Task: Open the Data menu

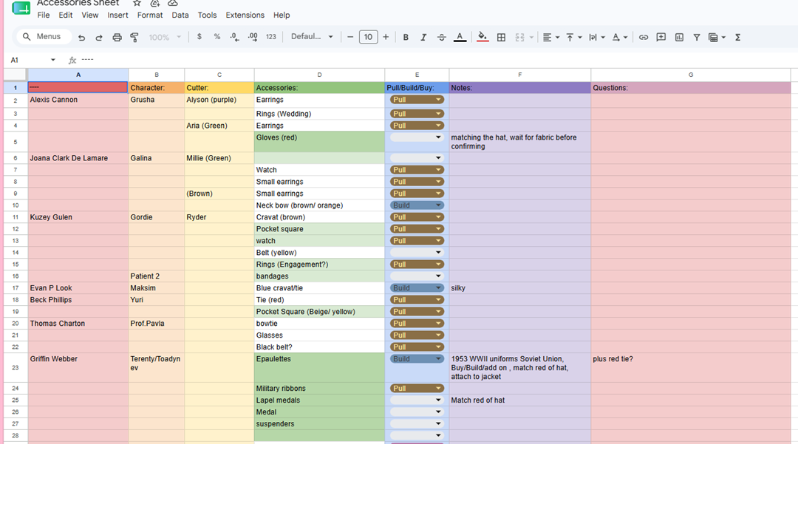Action: (180, 15)
